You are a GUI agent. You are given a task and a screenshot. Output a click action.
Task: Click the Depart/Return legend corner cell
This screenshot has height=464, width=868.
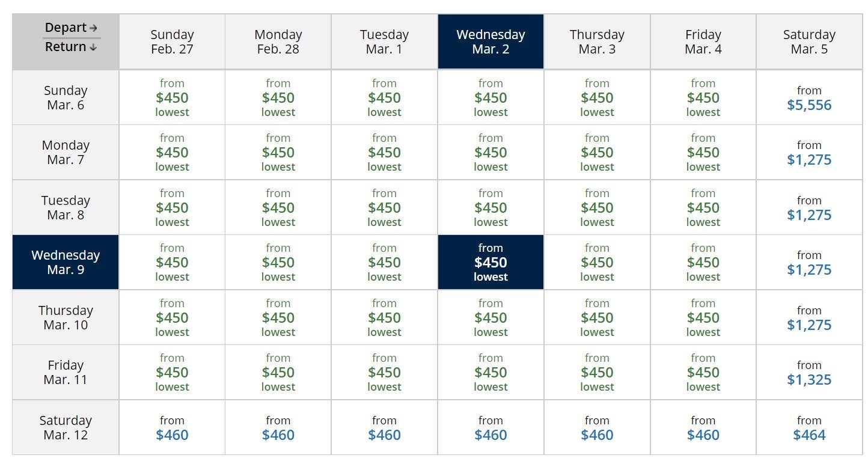66,42
